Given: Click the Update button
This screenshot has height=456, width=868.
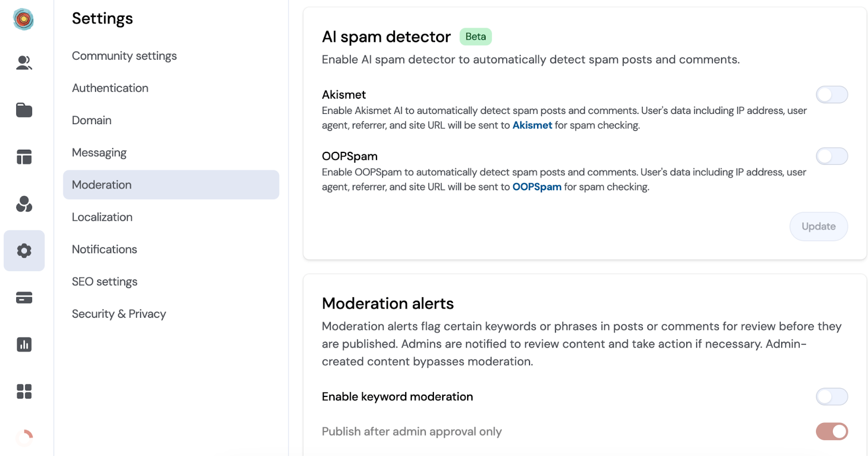Looking at the screenshot, I should tap(818, 226).
